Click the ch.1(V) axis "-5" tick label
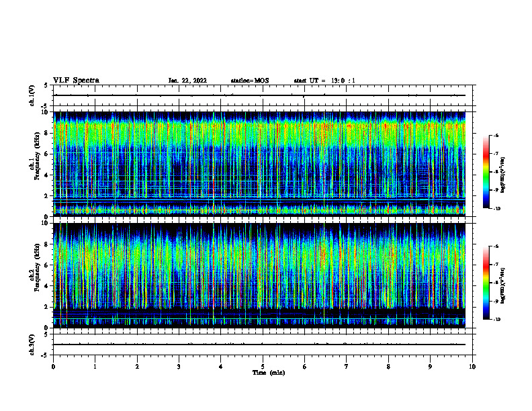 [45, 106]
